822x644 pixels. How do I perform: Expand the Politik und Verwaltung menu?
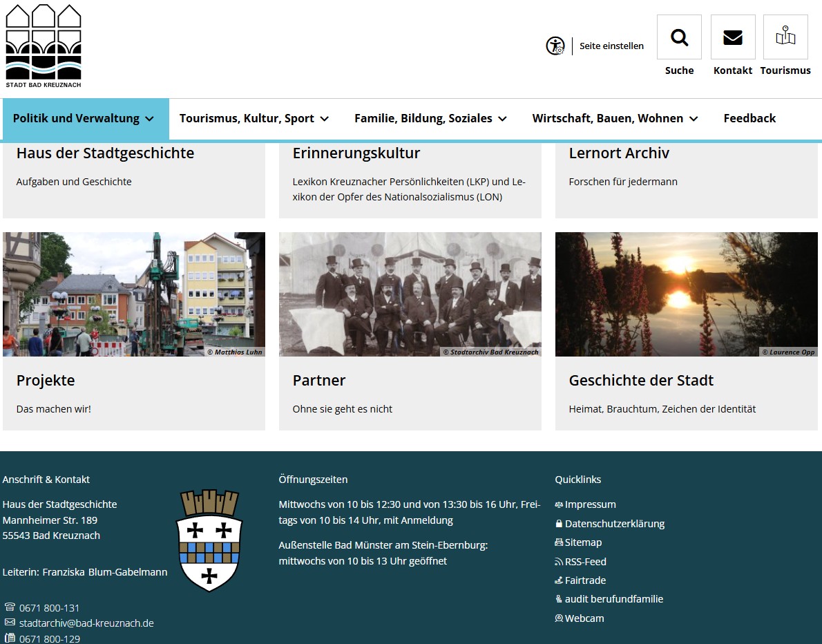(83, 118)
